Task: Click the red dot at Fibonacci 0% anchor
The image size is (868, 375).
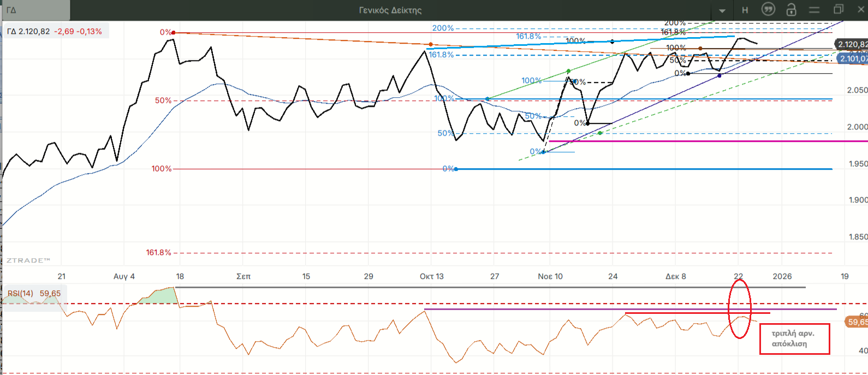Action: pyautogui.click(x=174, y=33)
